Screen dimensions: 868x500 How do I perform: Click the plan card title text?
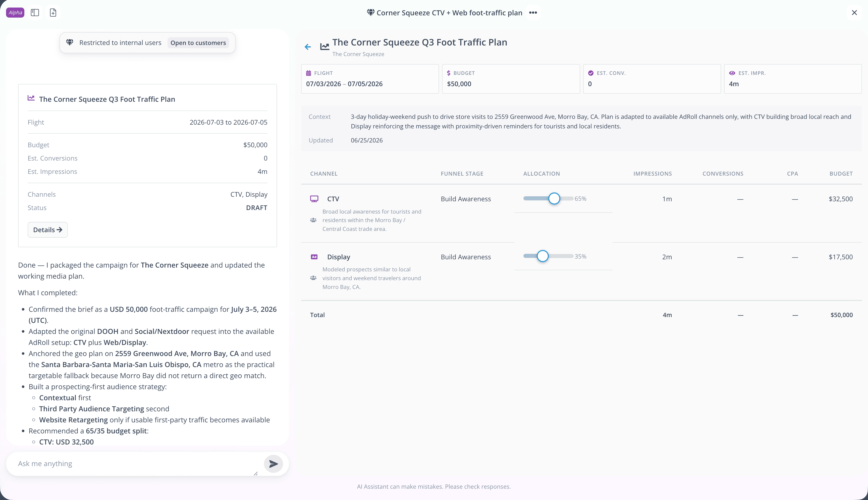click(x=107, y=99)
